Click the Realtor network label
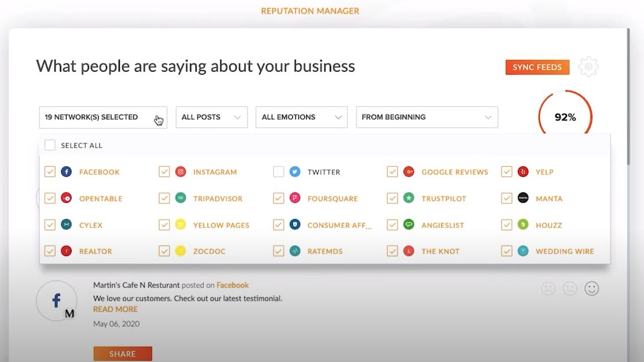This screenshot has height=362, width=644. 95,251
